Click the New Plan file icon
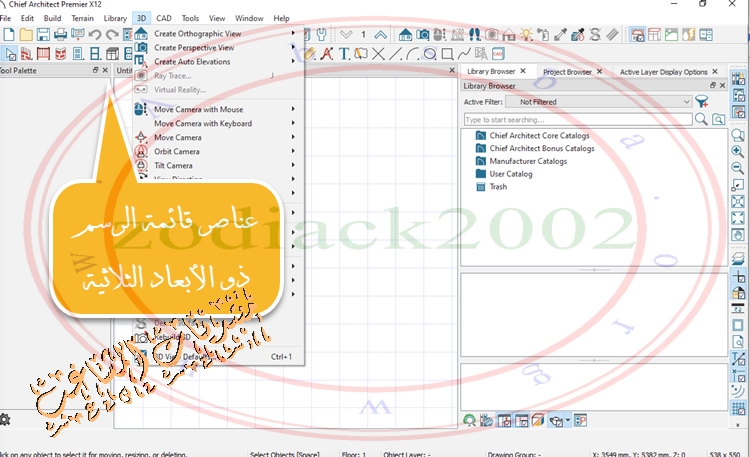The image size is (750, 457). [x=9, y=34]
